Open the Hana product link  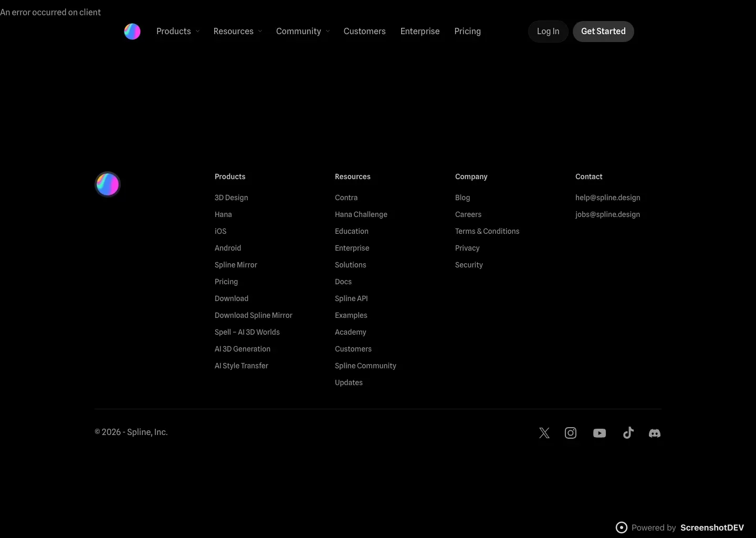coord(223,214)
